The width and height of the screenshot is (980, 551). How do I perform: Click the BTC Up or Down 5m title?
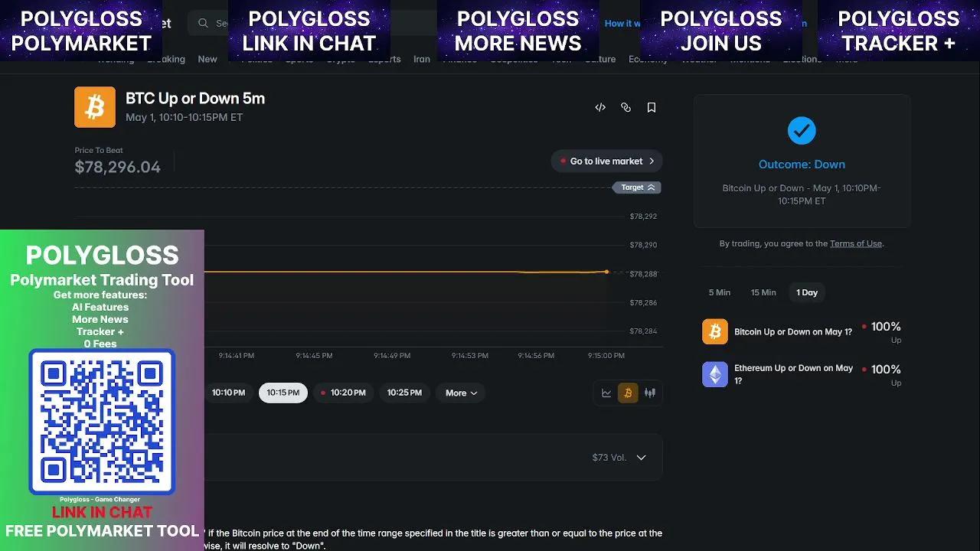click(195, 99)
